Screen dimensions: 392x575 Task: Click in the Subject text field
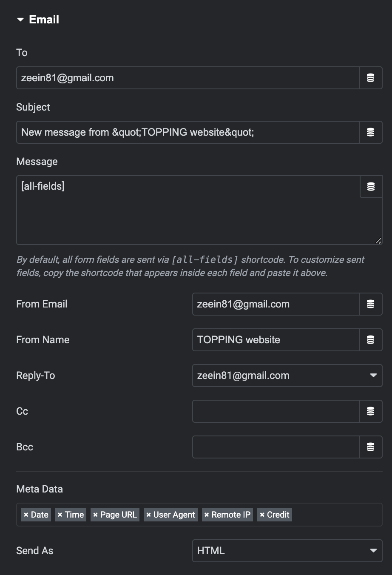(188, 132)
